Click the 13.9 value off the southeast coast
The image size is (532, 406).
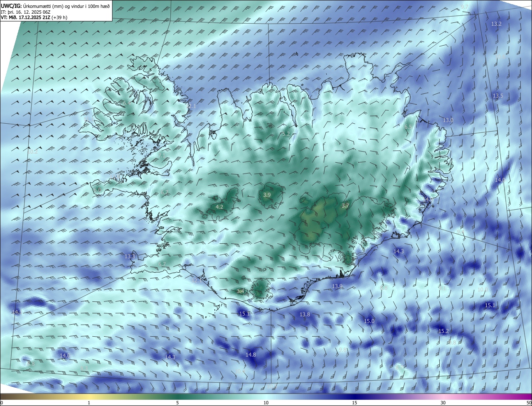pyautogui.click(x=337, y=286)
